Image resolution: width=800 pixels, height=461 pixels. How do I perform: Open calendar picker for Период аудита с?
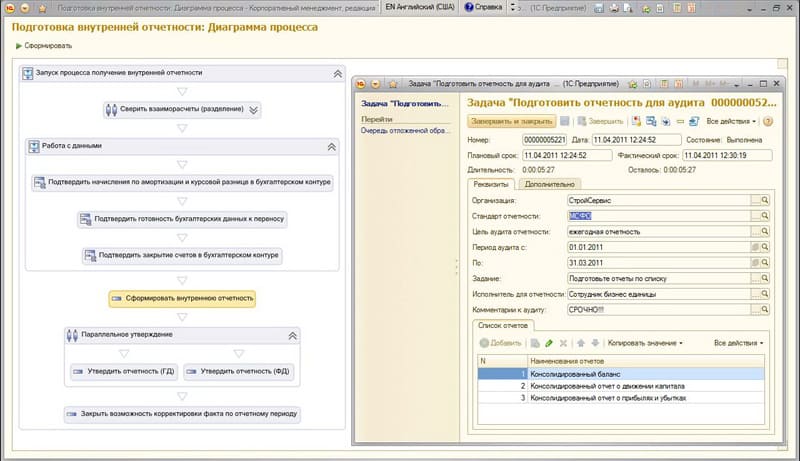pyautogui.click(x=755, y=247)
